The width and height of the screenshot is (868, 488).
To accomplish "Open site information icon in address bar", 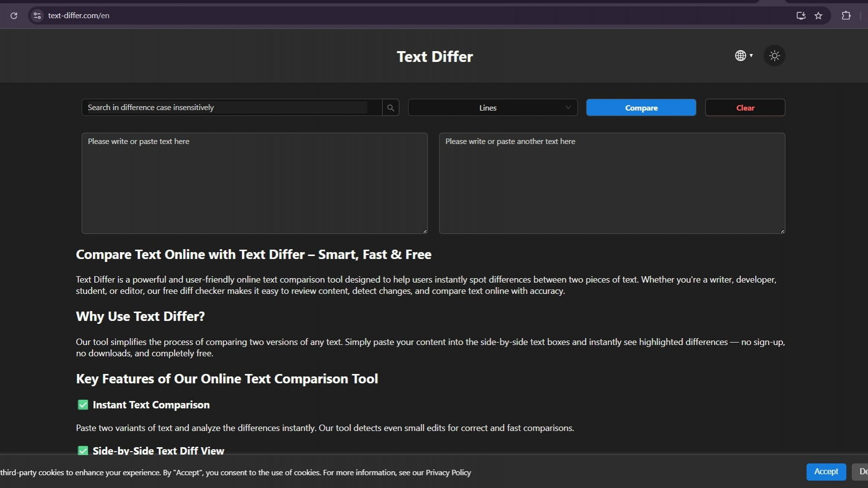I will [x=37, y=16].
